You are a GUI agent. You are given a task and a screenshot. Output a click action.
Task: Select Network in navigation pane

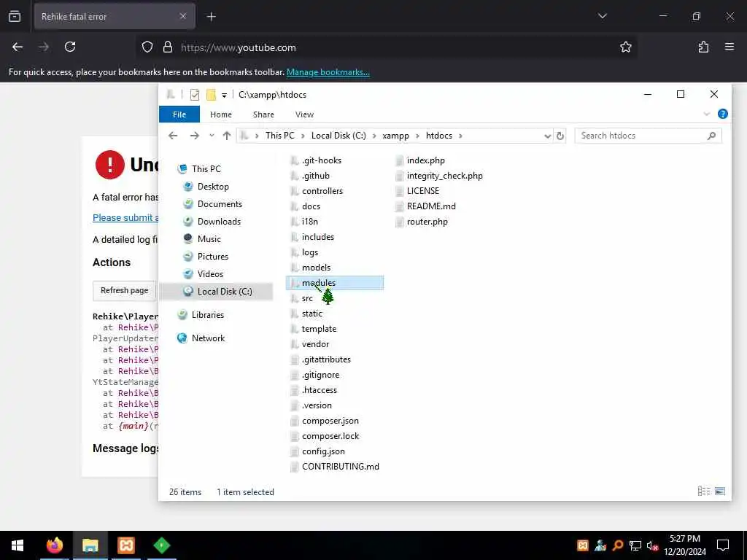[208, 338]
